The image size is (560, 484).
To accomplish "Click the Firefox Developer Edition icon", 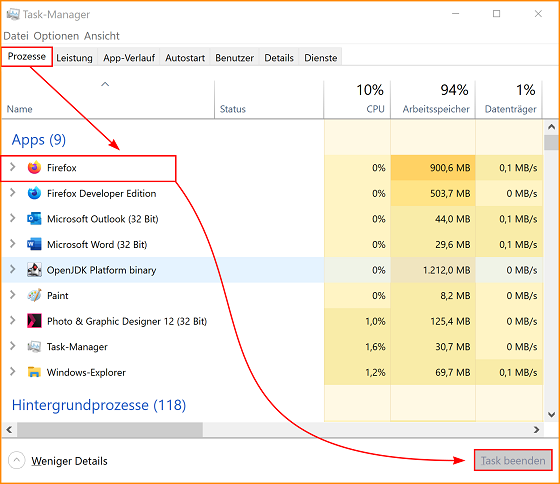I will coord(34,193).
